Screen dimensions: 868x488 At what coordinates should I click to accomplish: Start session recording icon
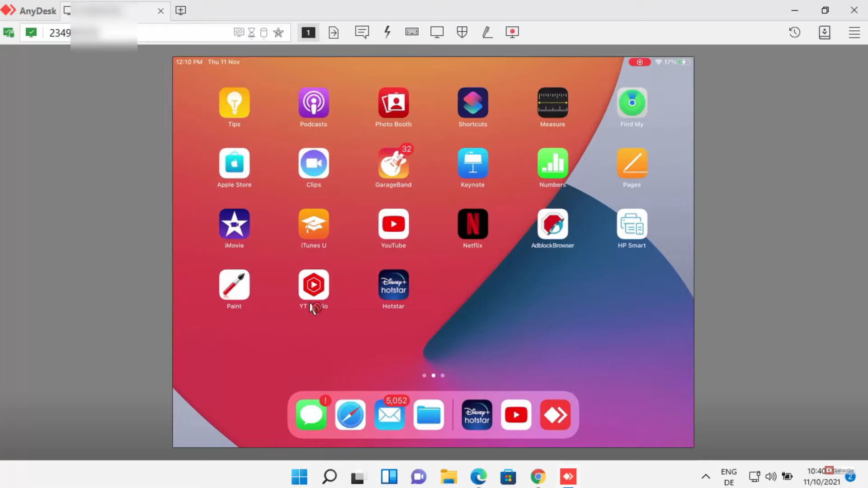coord(512,32)
